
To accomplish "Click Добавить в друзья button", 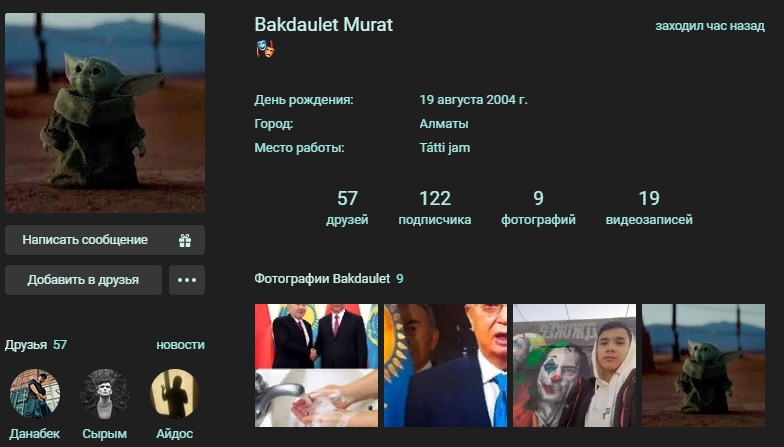I will (84, 280).
